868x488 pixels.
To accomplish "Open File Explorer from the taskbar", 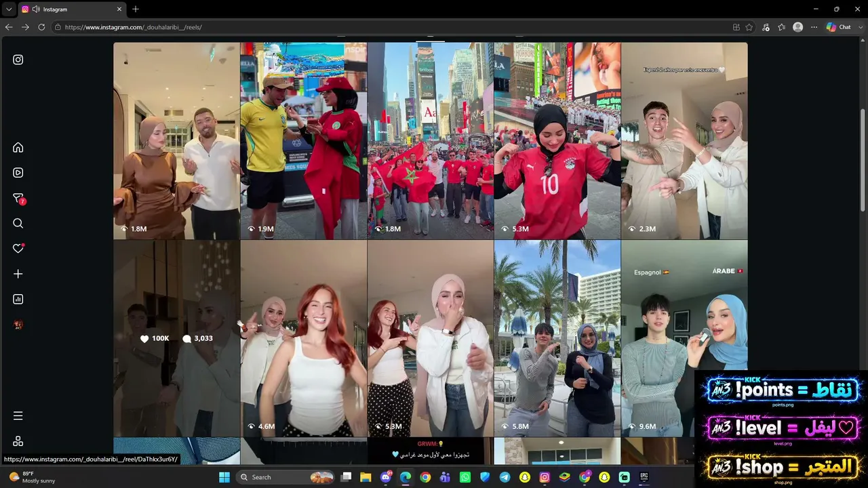I will tap(366, 477).
